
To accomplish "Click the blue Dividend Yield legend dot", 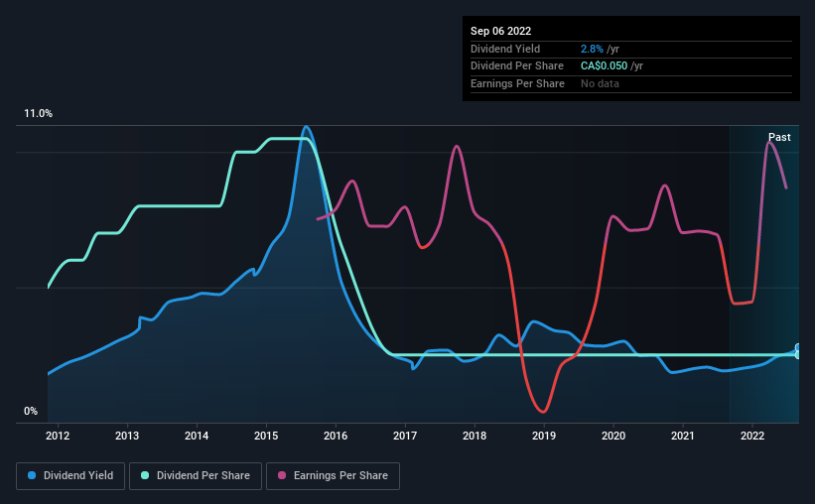I will coord(32,475).
